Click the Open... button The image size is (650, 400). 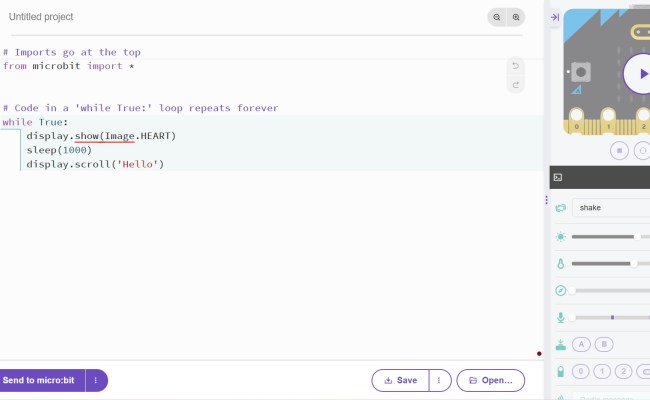pyautogui.click(x=491, y=381)
